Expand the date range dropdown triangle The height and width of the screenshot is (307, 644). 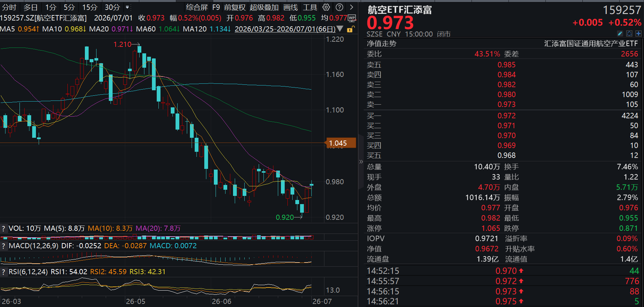pyautogui.click(x=340, y=29)
